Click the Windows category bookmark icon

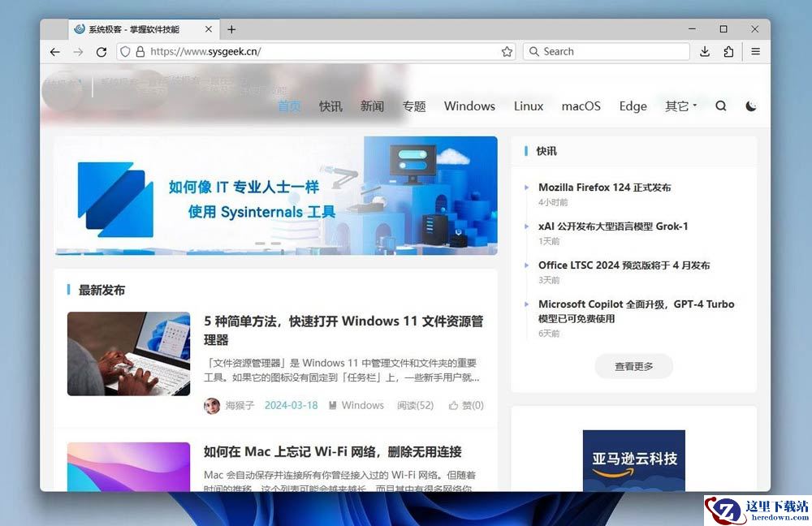333,405
